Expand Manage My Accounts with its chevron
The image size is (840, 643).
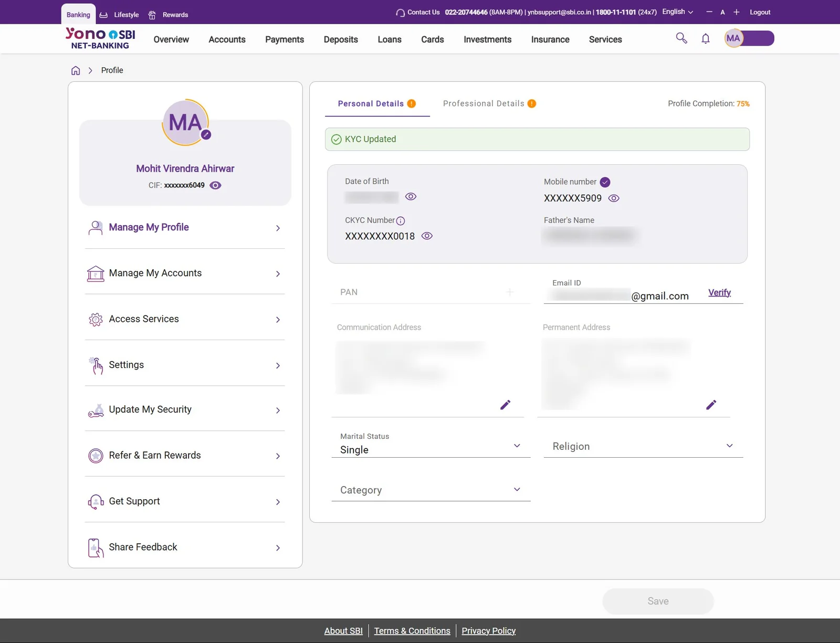tap(278, 273)
